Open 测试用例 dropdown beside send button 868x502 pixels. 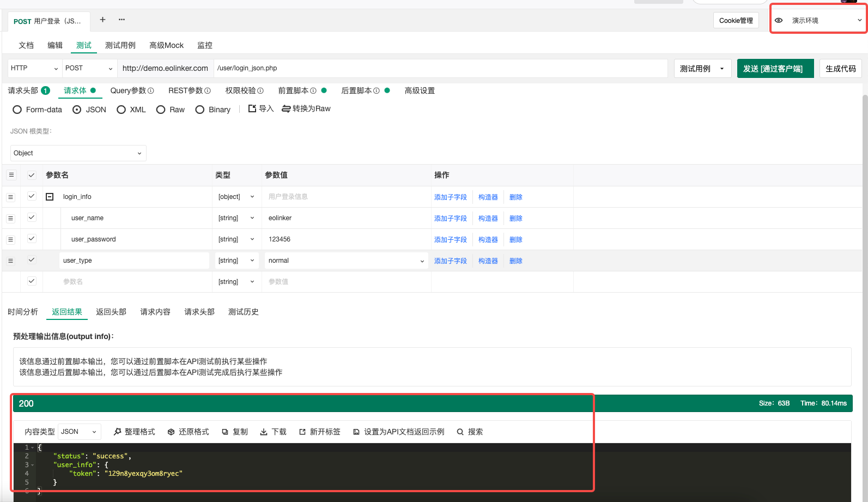(x=702, y=69)
